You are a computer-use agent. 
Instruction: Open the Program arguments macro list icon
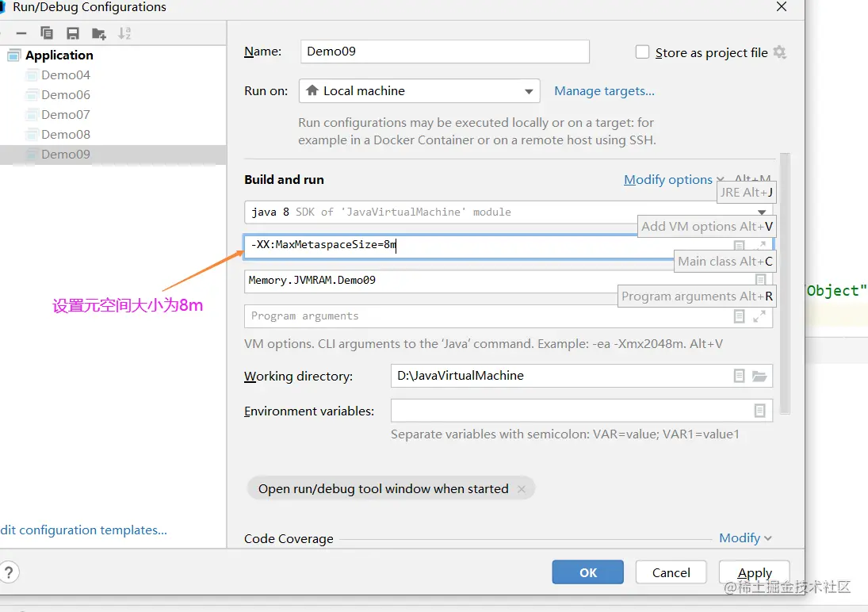[739, 316]
